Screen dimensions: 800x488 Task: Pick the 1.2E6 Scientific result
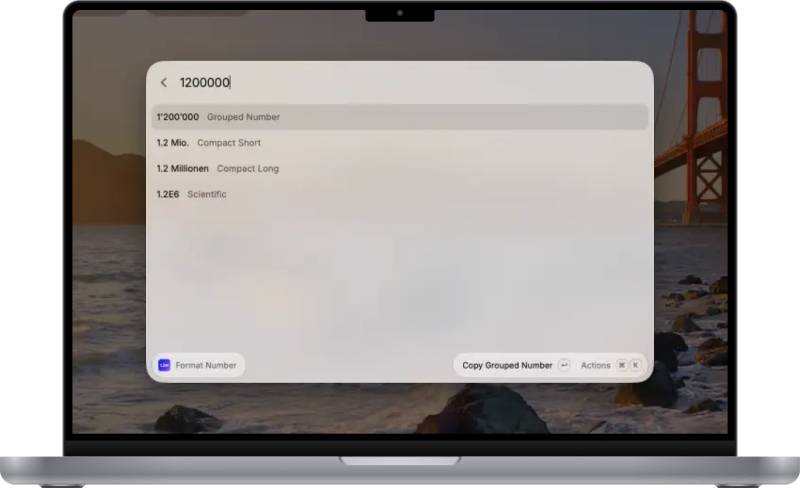[399, 194]
